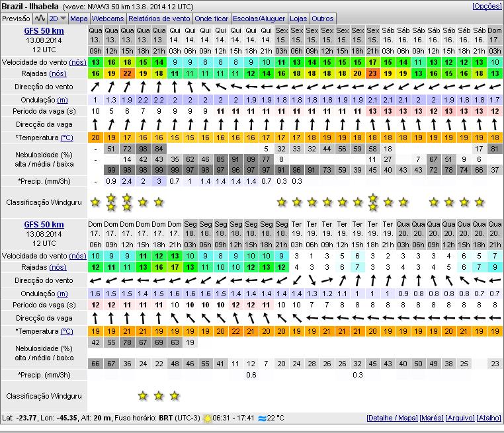The image size is (504, 433).
Task: Click the title text Brazil - Ilhabela
Action: click(x=30, y=6)
